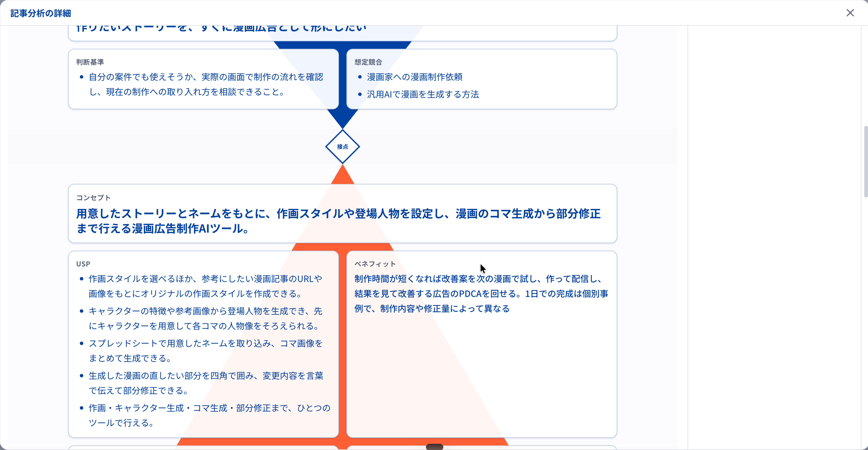This screenshot has width=868, height=450.
Task: Click the USP card label
Action: (x=83, y=264)
